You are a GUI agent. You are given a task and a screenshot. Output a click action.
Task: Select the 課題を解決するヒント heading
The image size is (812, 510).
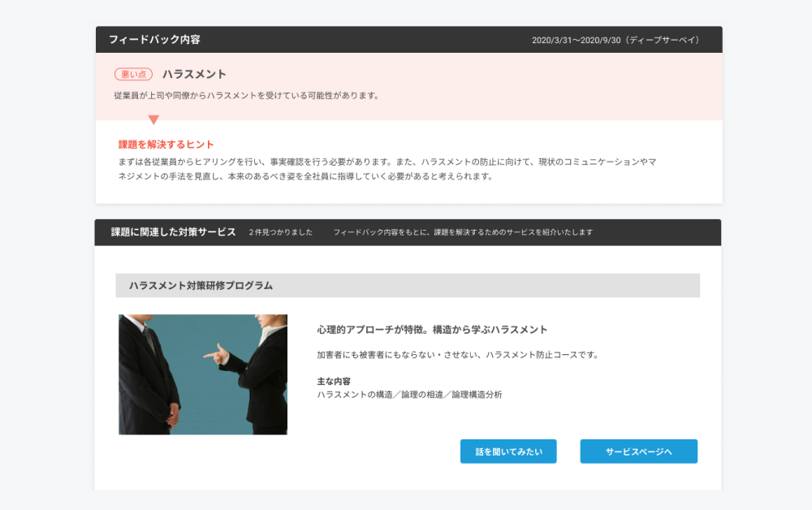(166, 145)
